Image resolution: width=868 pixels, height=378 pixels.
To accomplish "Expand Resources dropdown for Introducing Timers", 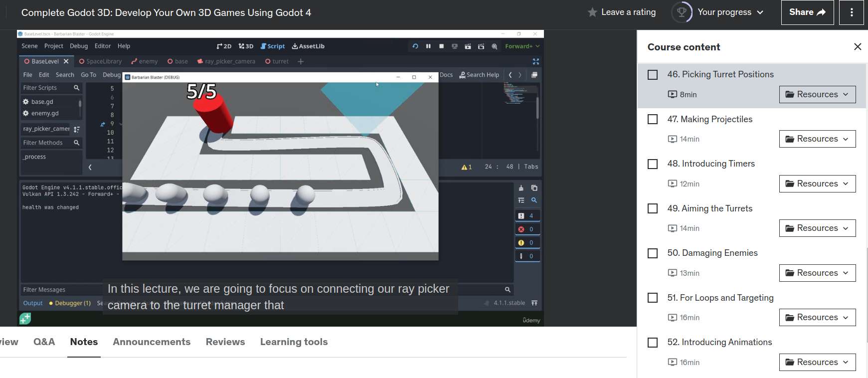I will click(817, 184).
